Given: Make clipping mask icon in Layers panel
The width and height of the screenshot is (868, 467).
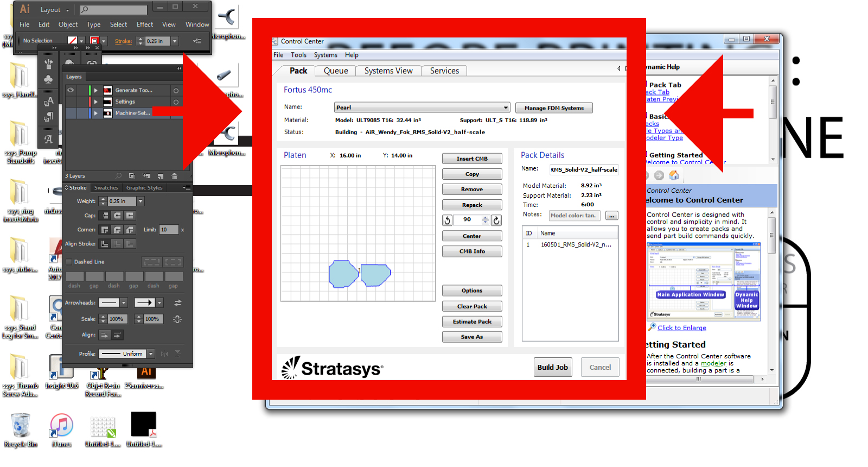Looking at the screenshot, I should [x=132, y=176].
